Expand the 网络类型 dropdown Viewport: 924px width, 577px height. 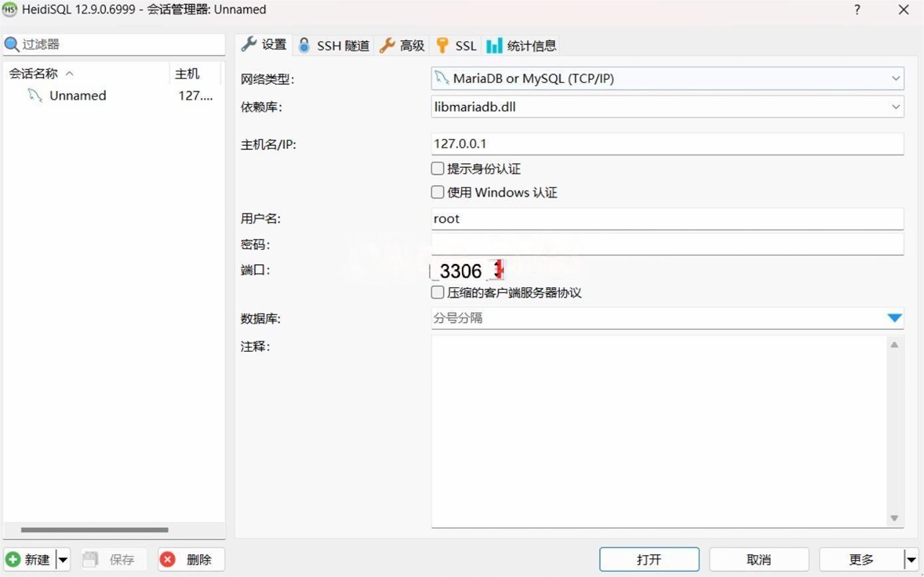[895, 78]
